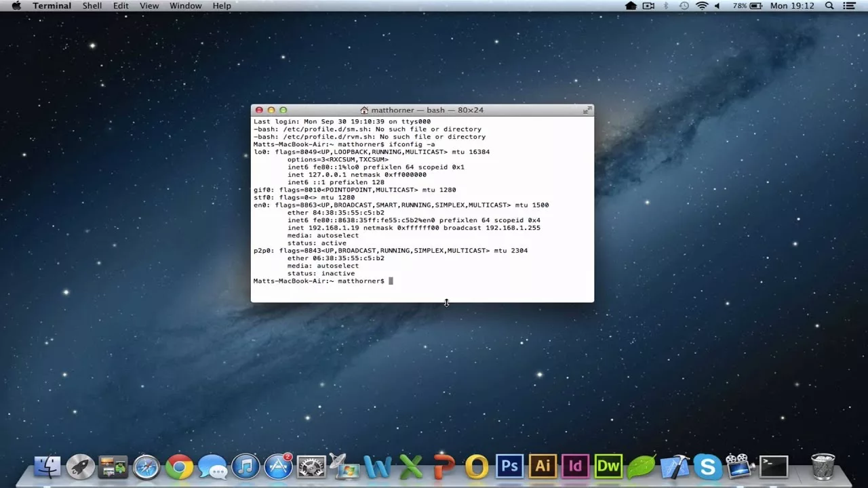Open the Wi-Fi status menu
The image size is (868, 488).
tap(702, 5)
